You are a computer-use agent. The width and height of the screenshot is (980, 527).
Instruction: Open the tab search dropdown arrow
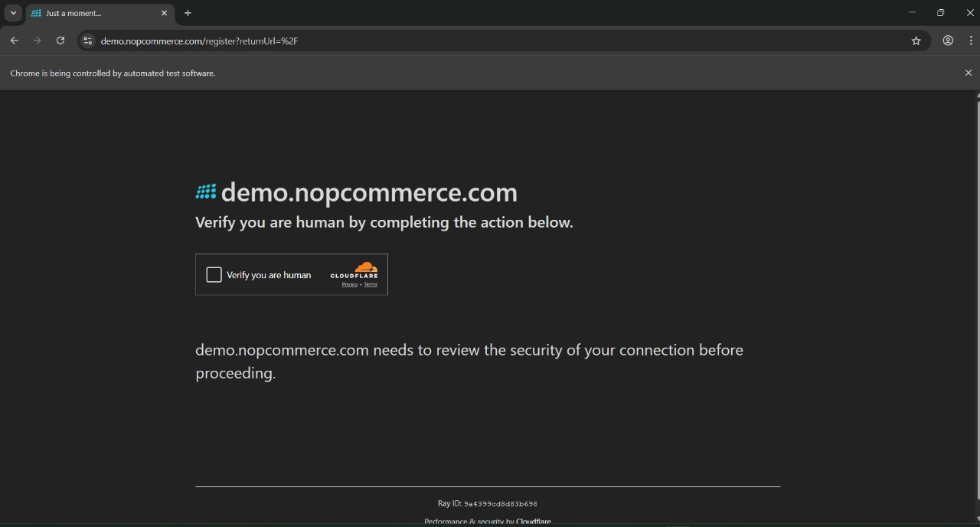[13, 13]
